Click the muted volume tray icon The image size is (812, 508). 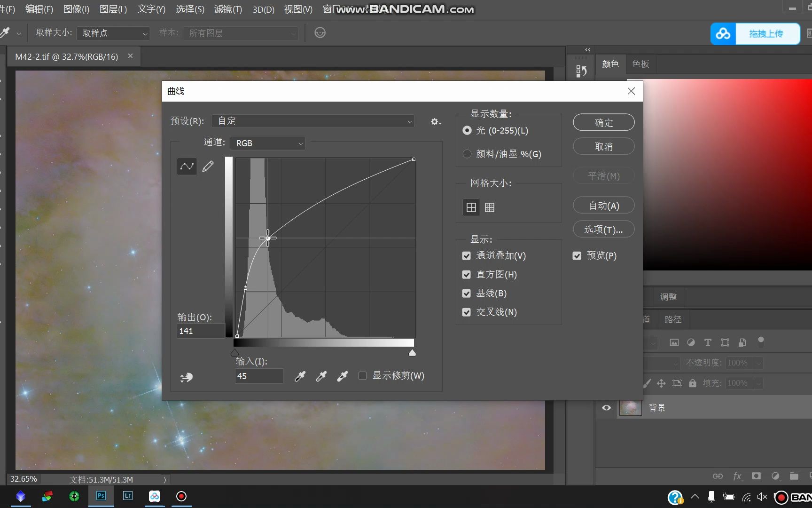(x=762, y=497)
